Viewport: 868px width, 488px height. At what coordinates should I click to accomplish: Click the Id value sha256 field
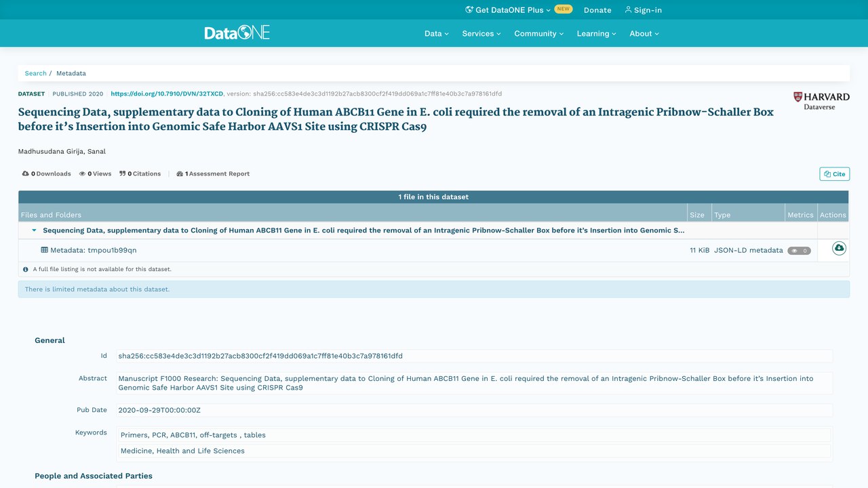point(474,356)
